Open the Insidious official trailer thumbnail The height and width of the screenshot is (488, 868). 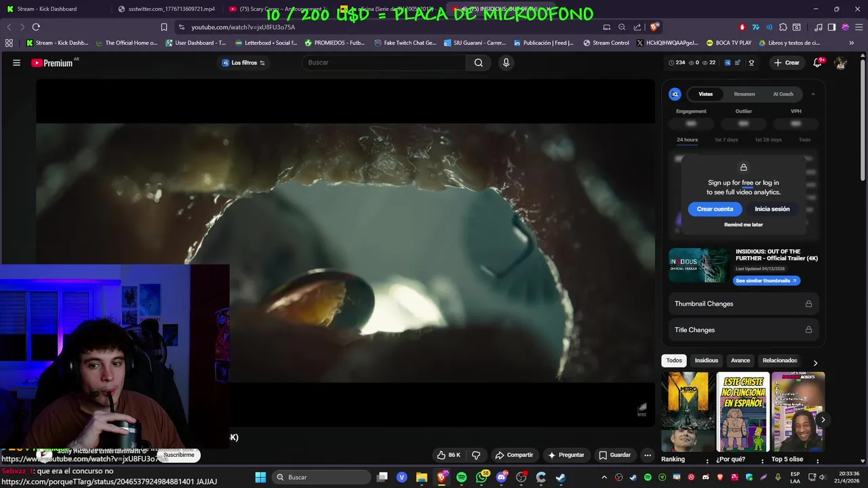click(698, 266)
